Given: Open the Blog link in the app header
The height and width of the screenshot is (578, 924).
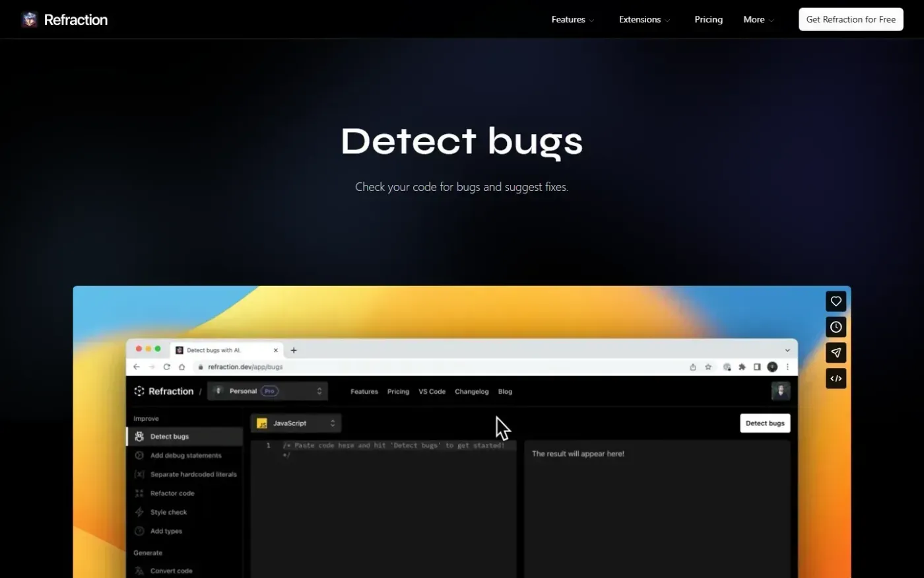Looking at the screenshot, I should pos(505,392).
